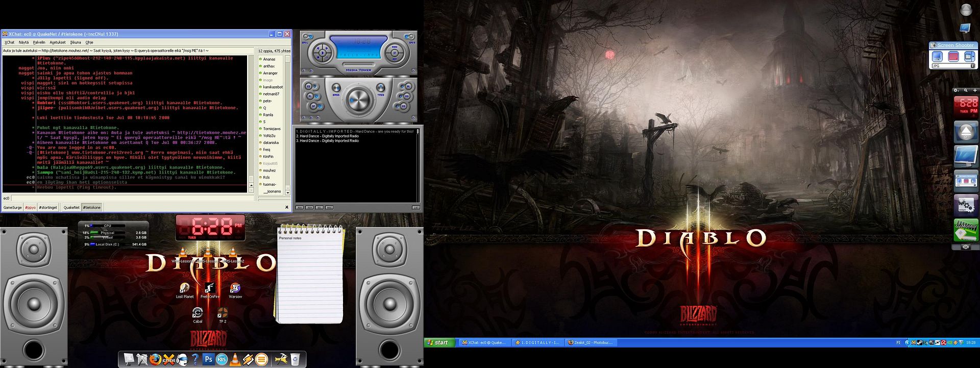Toggle the EQ button on Media Tower
This screenshot has width=980, height=368.
pos(309,87)
